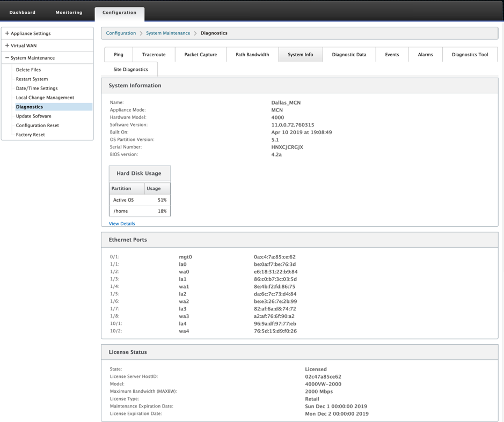Open Date/Time Settings
Screen dimensions: 504x422
coord(37,88)
